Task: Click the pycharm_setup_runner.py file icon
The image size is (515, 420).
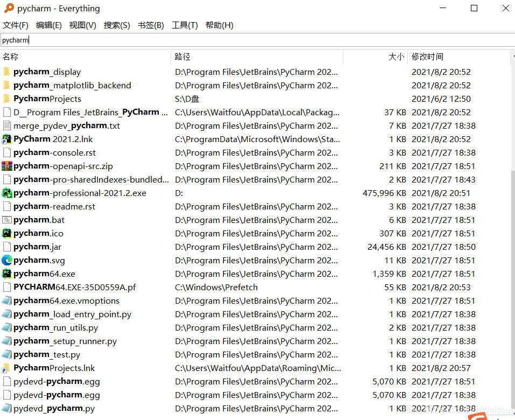Action: [6, 341]
